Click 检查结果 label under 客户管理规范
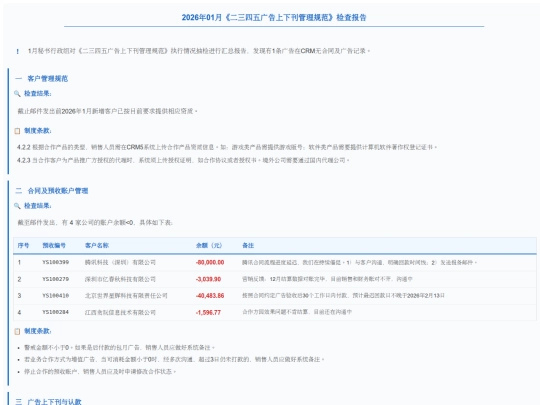The height and width of the screenshot is (405, 540). pyautogui.click(x=38, y=93)
